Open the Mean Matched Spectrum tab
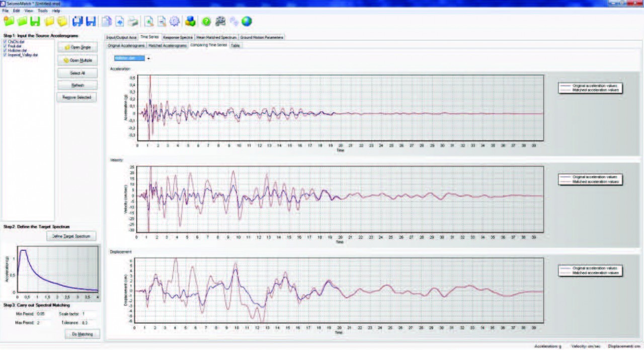This screenshot has width=644, height=350. (x=216, y=37)
